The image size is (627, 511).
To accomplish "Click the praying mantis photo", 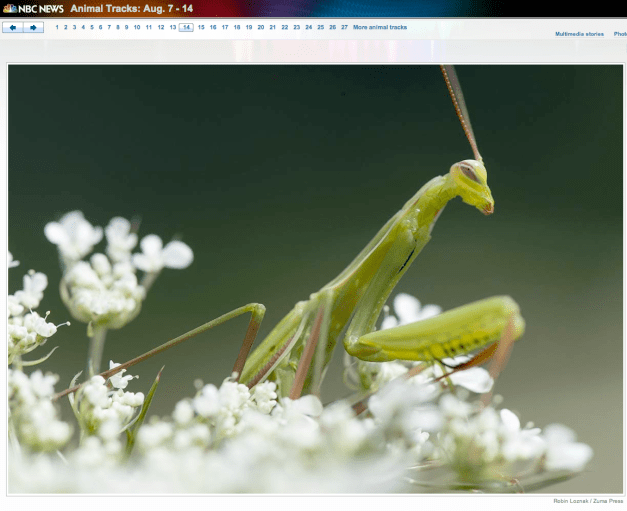I will 315,278.
